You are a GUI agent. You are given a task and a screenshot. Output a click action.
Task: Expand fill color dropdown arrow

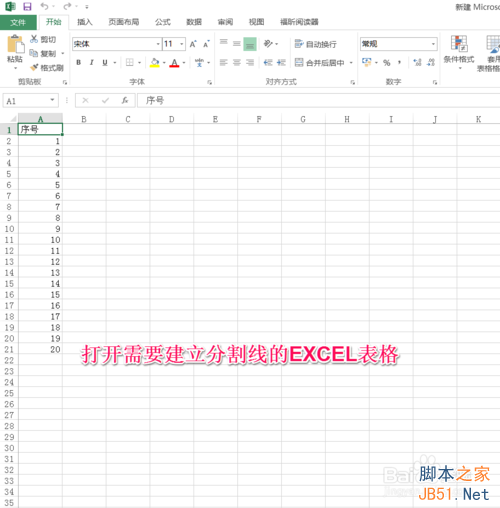(164, 62)
